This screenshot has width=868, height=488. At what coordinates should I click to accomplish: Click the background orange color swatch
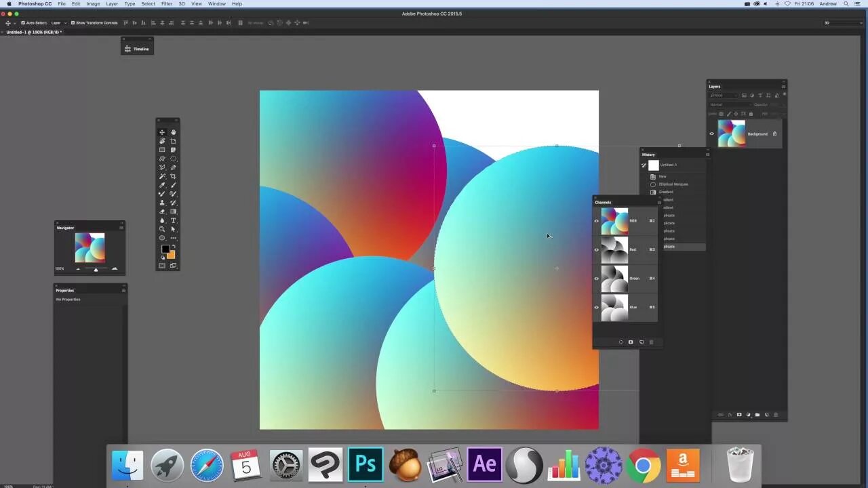(x=172, y=256)
